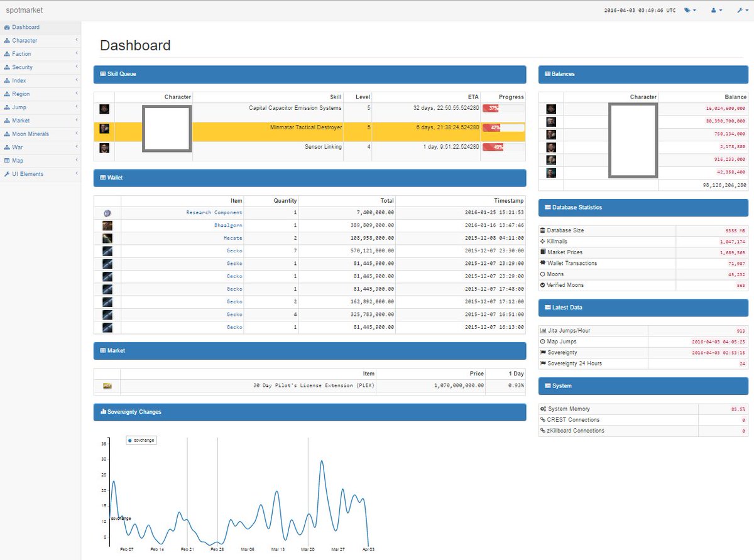The height and width of the screenshot is (560, 754).
Task: Open the Hecate item link
Action: tap(233, 238)
